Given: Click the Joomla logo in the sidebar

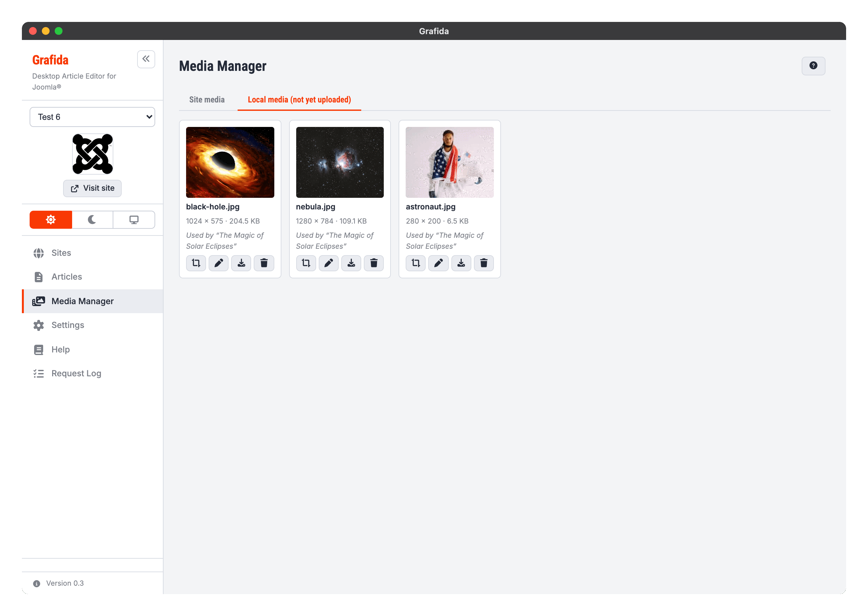Looking at the screenshot, I should coord(92,154).
